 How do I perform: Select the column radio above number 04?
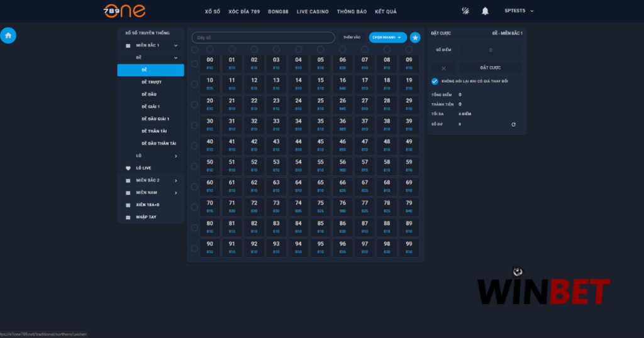pyautogui.click(x=299, y=50)
